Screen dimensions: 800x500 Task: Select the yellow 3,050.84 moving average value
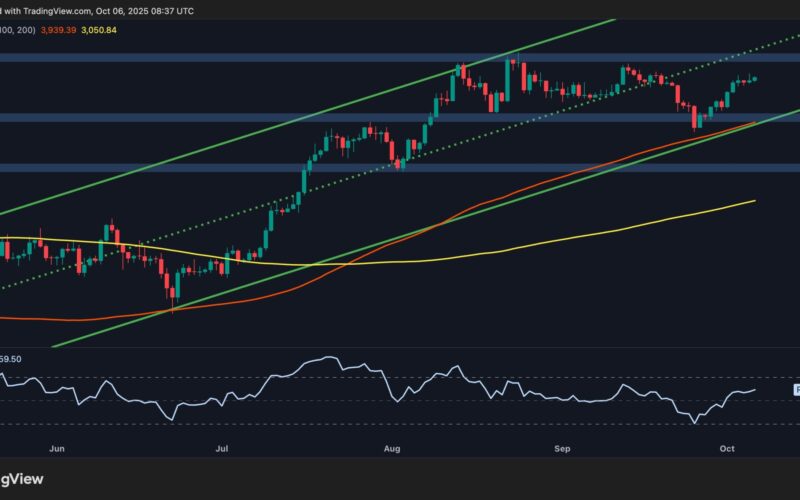pos(118,30)
